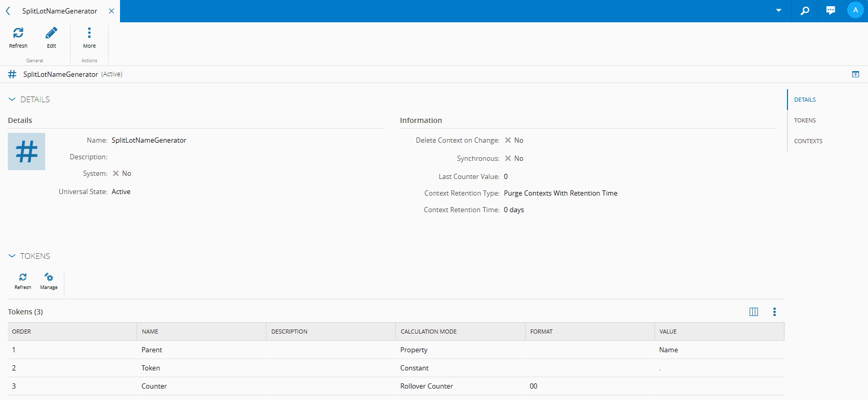
Task: Open the top bar dropdown arrow
Action: point(779,11)
